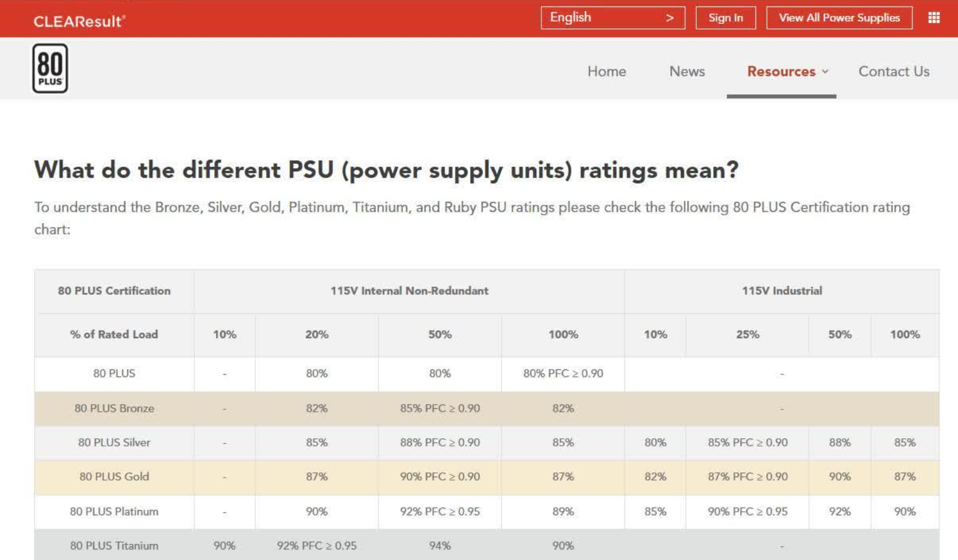Screen dimensions: 958x560
Task: Click Platinum row 89% cell
Action: pyautogui.click(x=563, y=511)
